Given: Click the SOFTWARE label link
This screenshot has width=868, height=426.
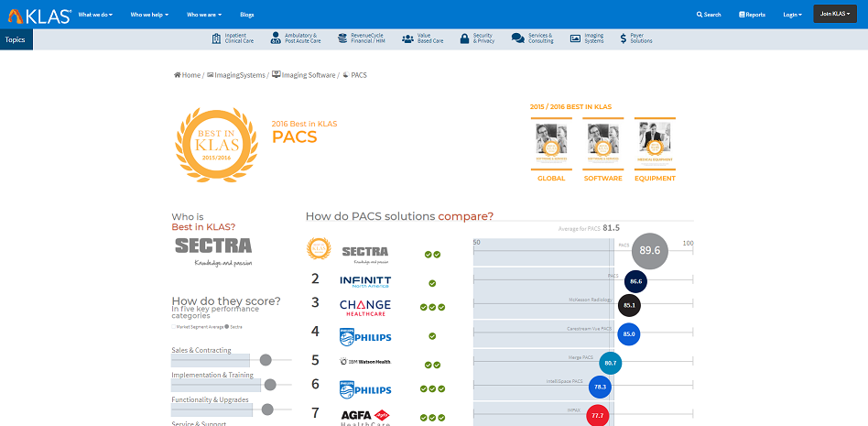Looking at the screenshot, I should (x=602, y=179).
